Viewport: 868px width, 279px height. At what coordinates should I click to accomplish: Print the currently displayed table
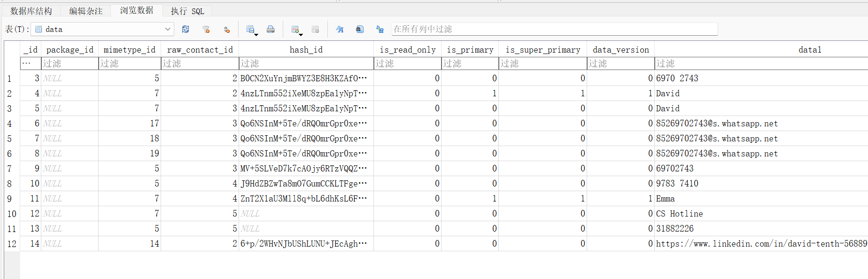click(x=271, y=29)
